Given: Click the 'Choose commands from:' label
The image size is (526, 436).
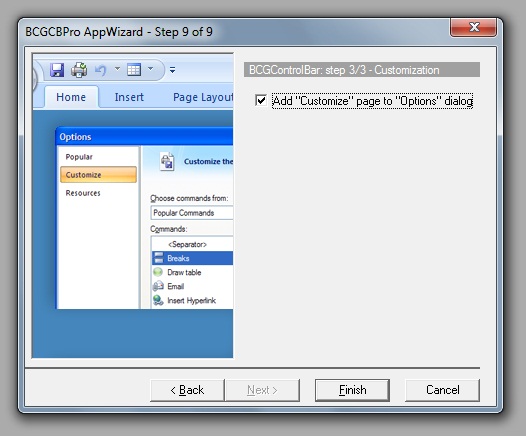Looking at the screenshot, I should pyautogui.click(x=189, y=198).
